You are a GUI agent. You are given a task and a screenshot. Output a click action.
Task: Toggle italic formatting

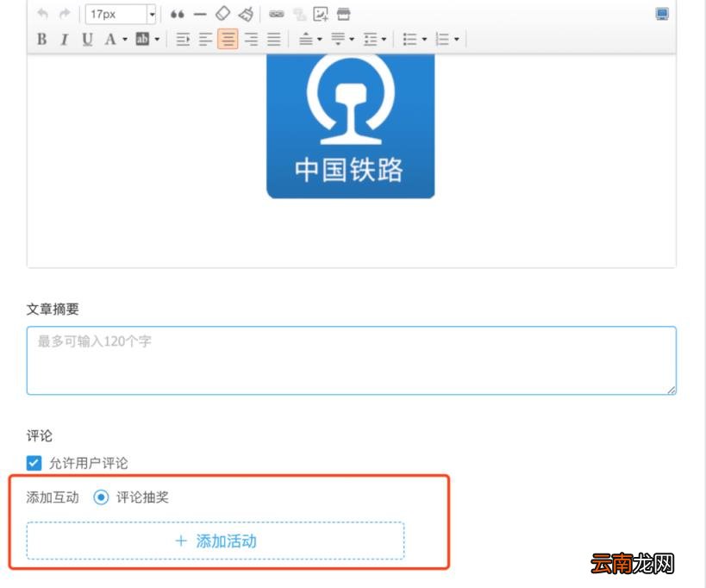pyautogui.click(x=65, y=39)
